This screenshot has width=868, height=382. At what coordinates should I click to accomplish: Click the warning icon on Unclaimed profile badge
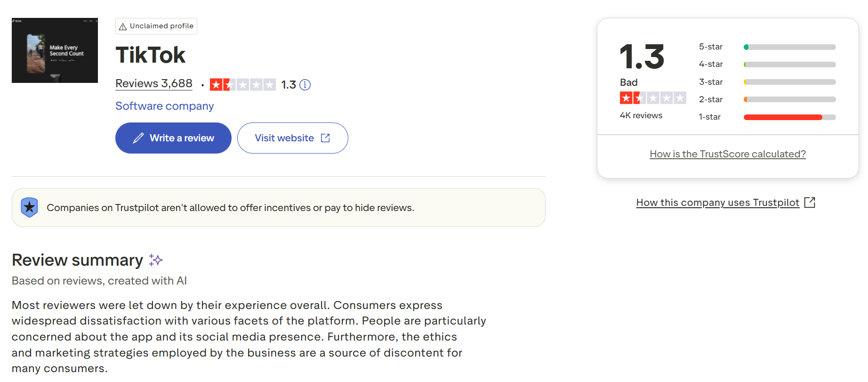123,26
